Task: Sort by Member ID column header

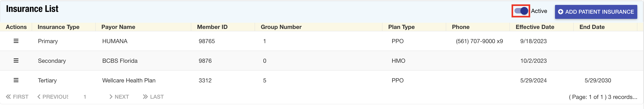Action: coord(212,27)
